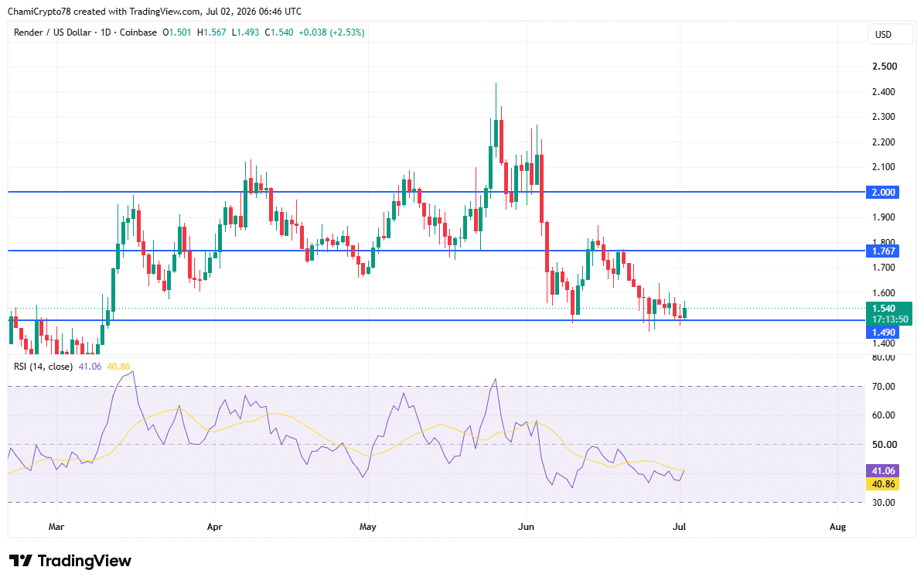
Task: Click the purple 41.06 RSI legend value
Action: pyautogui.click(x=90, y=367)
